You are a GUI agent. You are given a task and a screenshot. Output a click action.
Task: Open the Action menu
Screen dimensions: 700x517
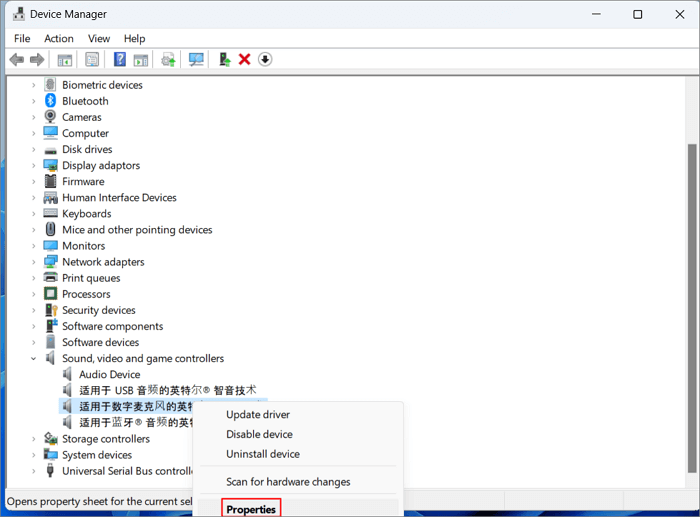(59, 39)
